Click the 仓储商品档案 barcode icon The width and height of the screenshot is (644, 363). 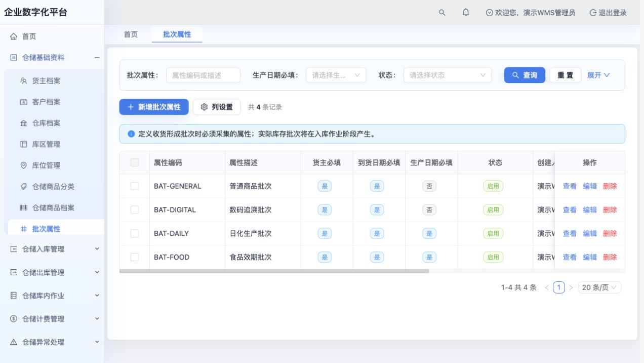[24, 208]
